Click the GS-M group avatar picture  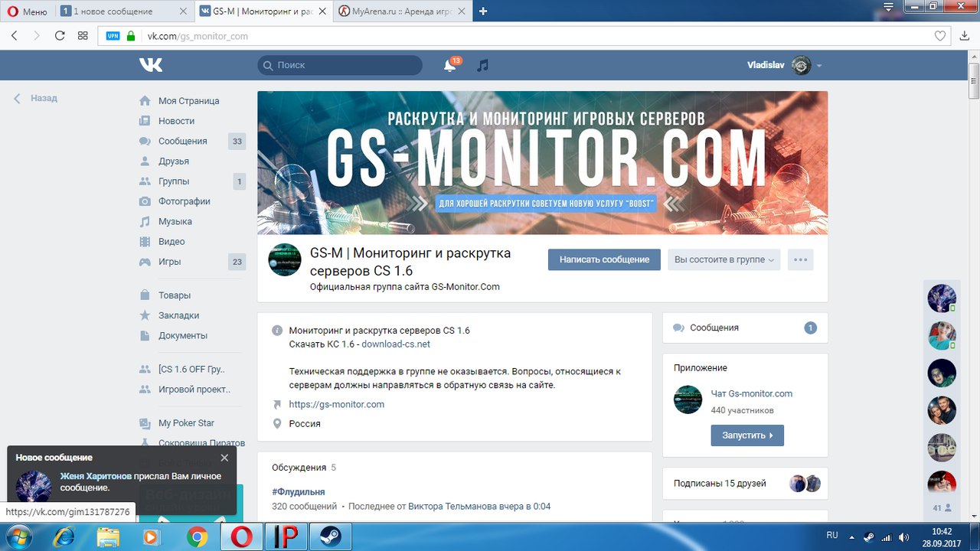tap(284, 260)
